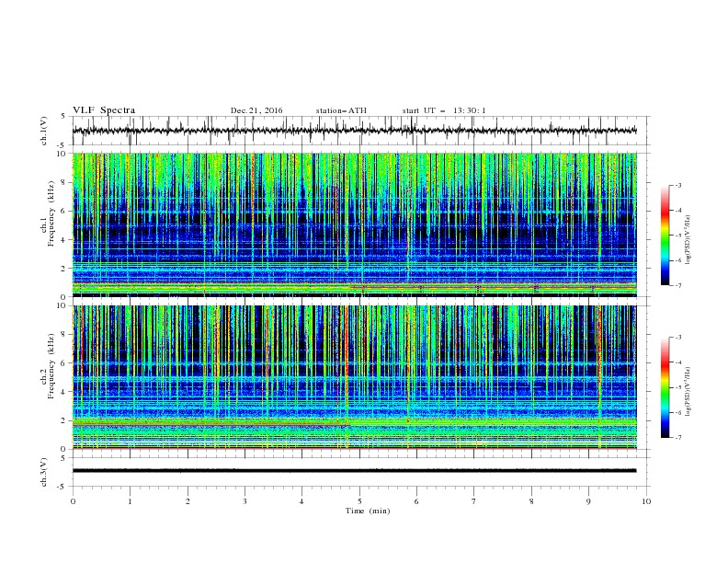Click the ch.1 voltage waveform trace
Screen dimensions: 728x563
(x=354, y=131)
